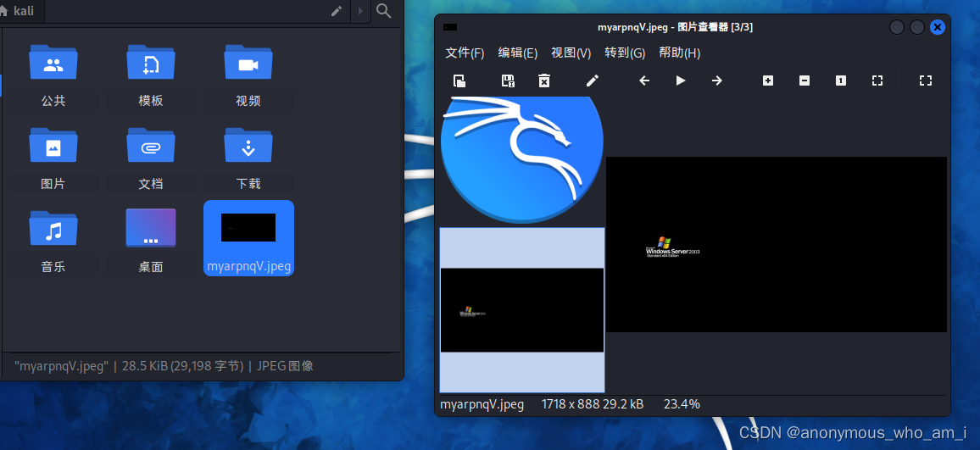Click the pencil edit icon in the viewer toolbar
This screenshot has height=450, width=980.
[x=592, y=81]
